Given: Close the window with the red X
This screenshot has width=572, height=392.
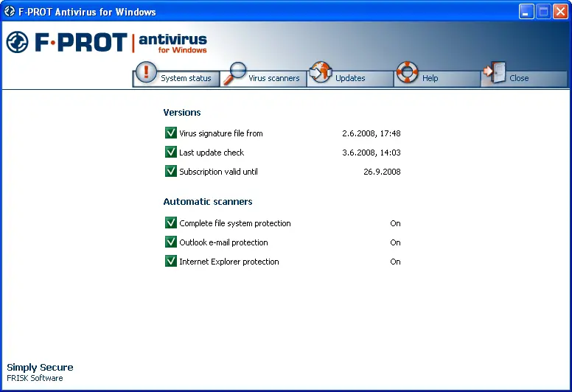Looking at the screenshot, I should (x=560, y=12).
